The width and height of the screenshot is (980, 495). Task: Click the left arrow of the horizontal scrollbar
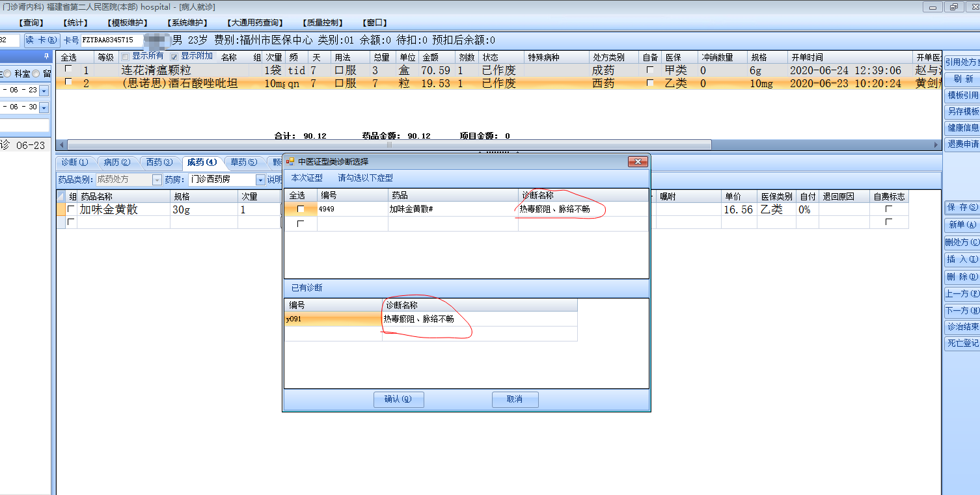click(62, 145)
